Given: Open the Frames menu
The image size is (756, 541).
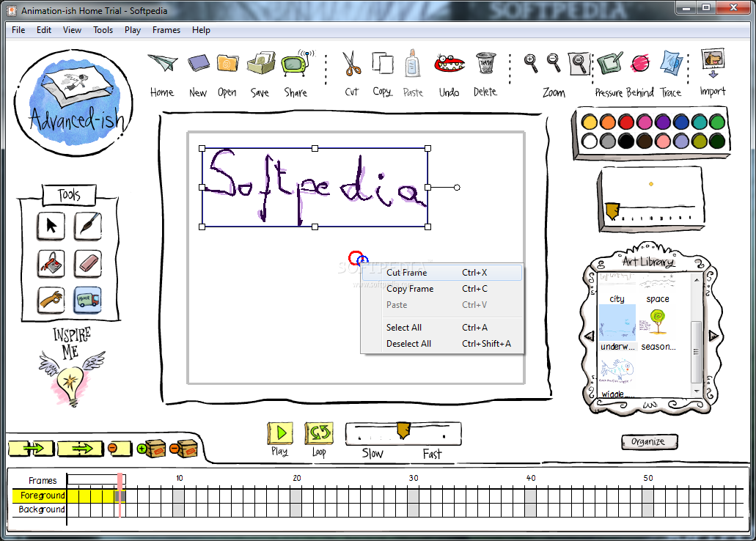Looking at the screenshot, I should 166,30.
